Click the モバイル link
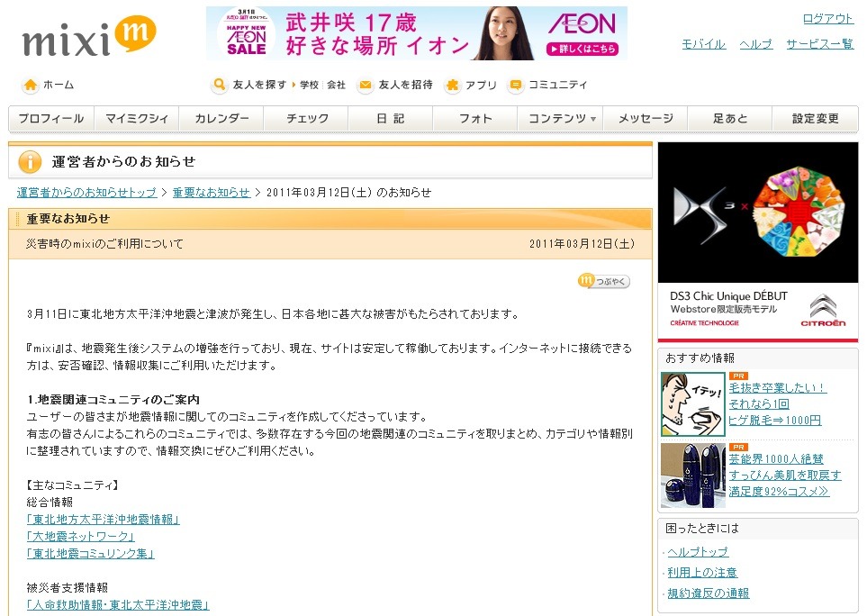 tap(703, 44)
